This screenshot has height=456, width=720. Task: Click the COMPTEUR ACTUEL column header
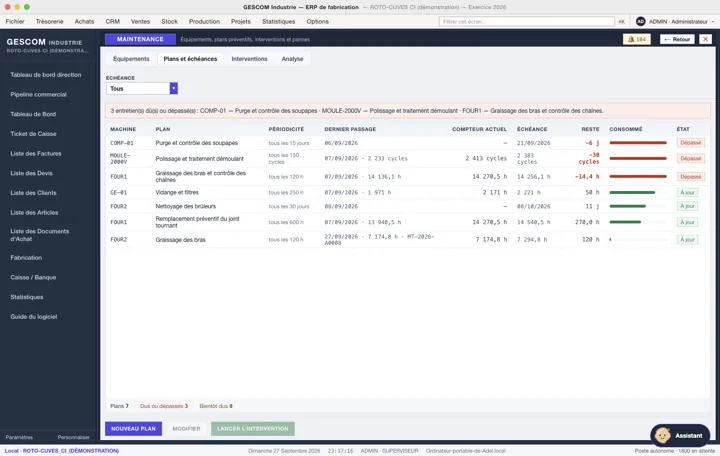[x=479, y=129]
